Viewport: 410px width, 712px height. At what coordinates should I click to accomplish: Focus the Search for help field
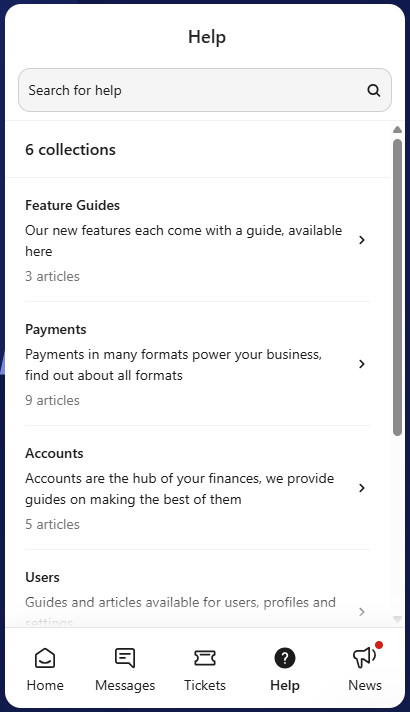(x=205, y=90)
